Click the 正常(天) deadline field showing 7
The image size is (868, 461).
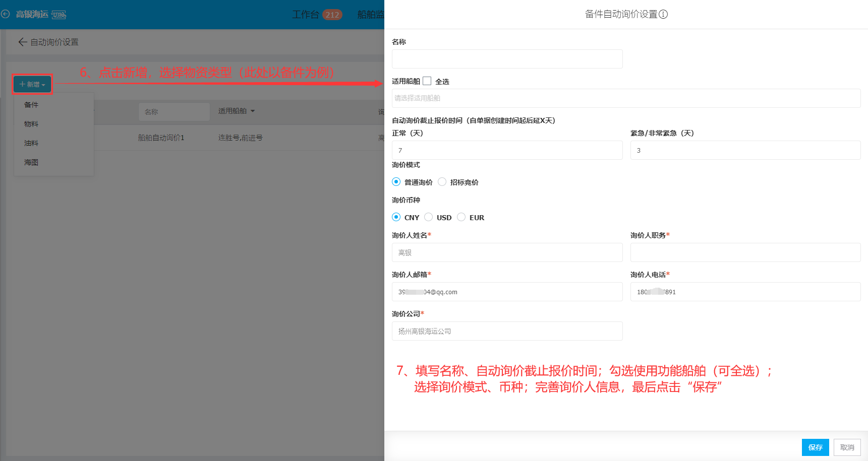click(x=507, y=150)
